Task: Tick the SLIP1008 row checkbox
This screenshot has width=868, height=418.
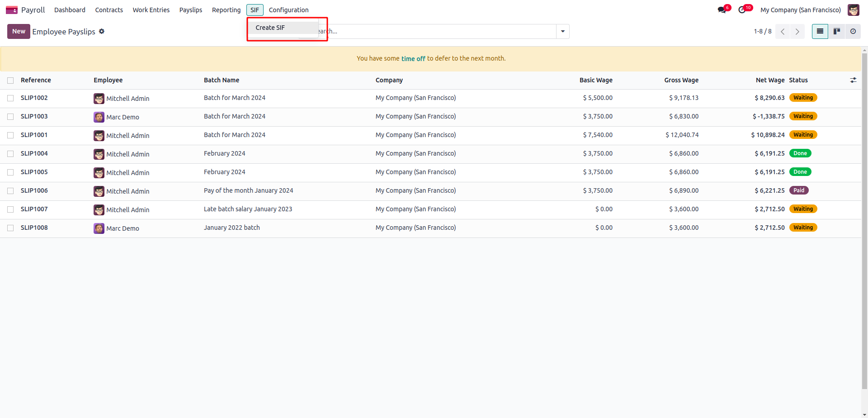Action: [x=10, y=228]
